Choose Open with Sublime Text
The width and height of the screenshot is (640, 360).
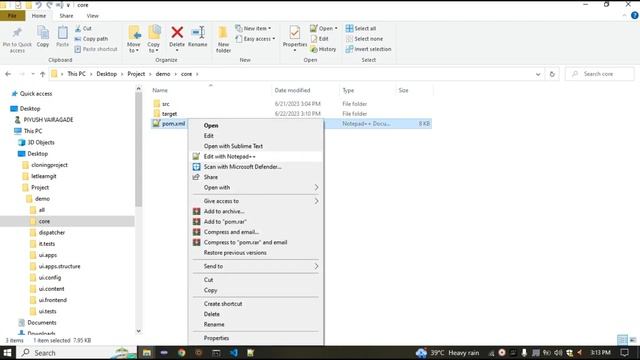click(x=256, y=146)
